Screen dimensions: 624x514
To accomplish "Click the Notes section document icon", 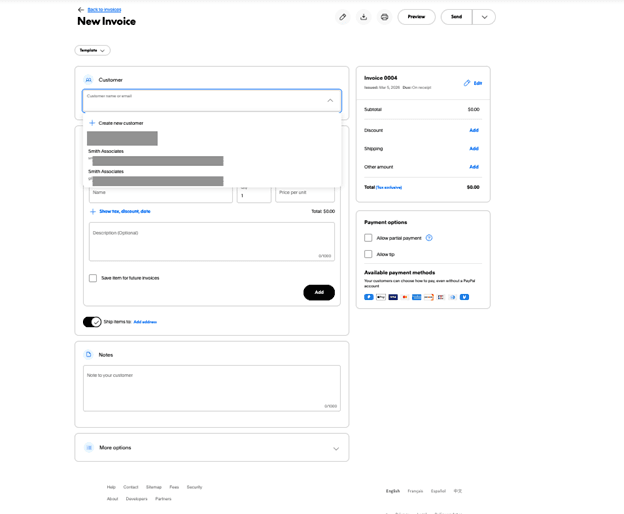I will click(x=89, y=354).
